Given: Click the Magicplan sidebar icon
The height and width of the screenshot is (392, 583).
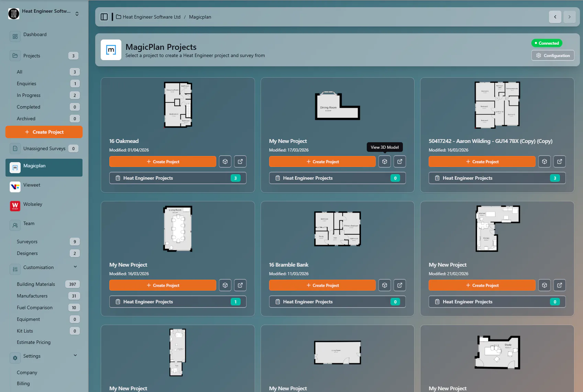Looking at the screenshot, I should click(15, 168).
